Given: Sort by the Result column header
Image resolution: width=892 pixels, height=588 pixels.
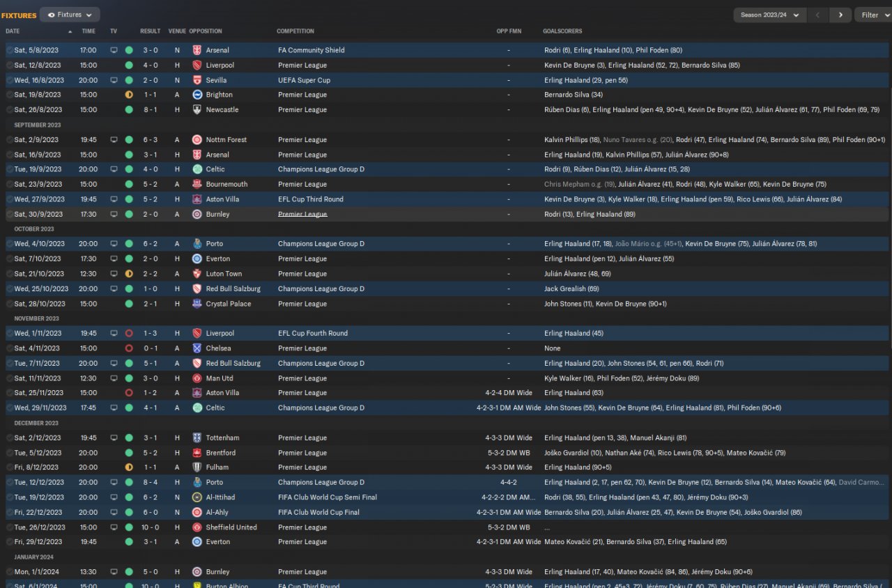Looking at the screenshot, I should point(150,31).
